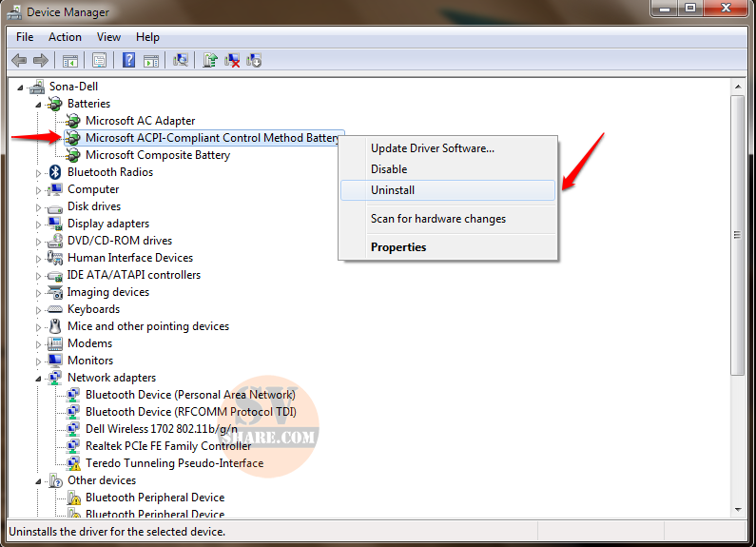Open the View menu in menu bar
756x547 pixels.
click(108, 37)
